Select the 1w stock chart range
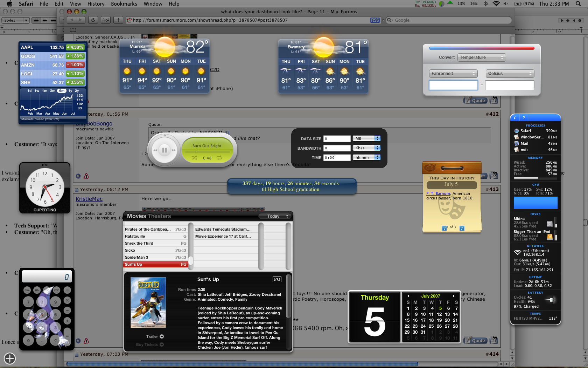Viewport: 588px width, 368px height. (x=37, y=91)
